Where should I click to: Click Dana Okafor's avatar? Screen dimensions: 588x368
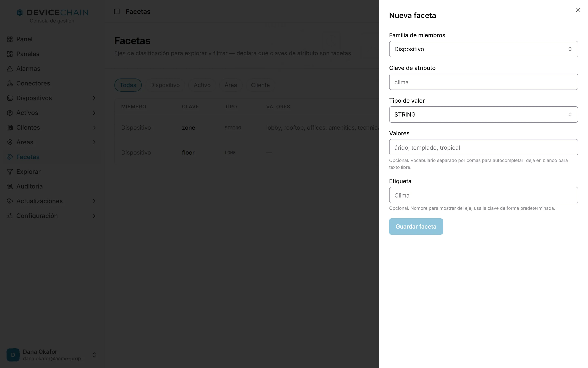[13, 355]
